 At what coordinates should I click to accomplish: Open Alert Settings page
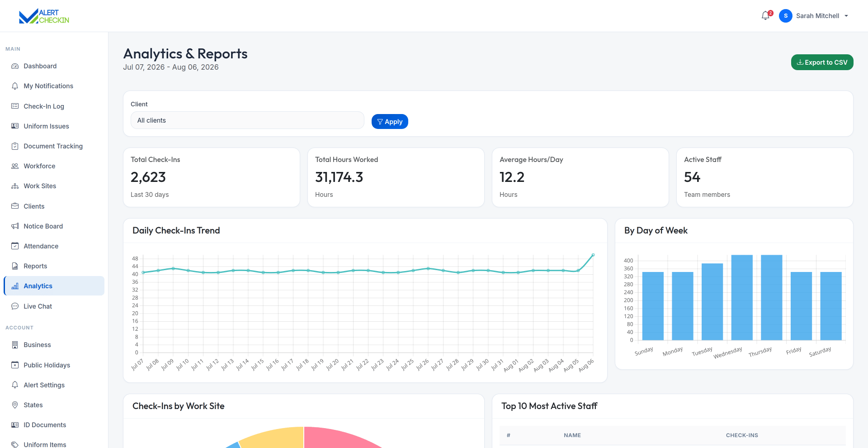pos(54,385)
